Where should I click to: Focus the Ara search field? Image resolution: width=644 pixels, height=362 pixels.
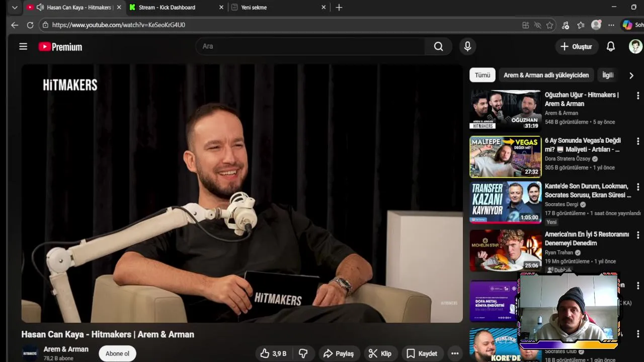pos(310,46)
